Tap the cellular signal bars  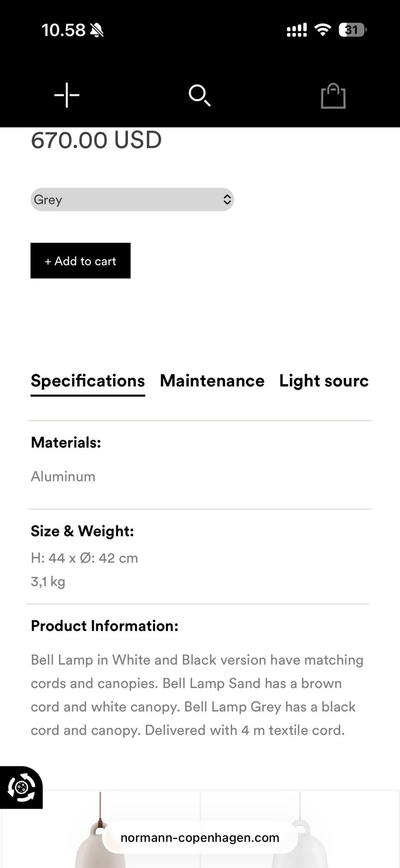tap(297, 30)
